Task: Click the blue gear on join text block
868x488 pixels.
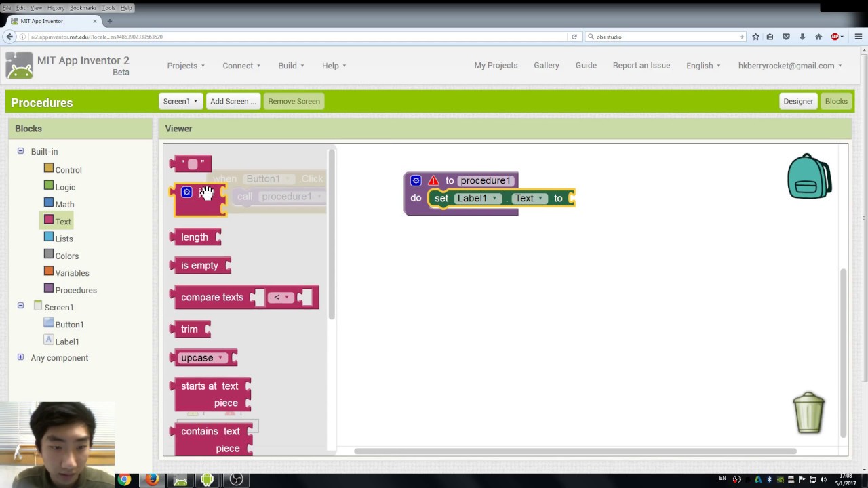Action: [186, 192]
